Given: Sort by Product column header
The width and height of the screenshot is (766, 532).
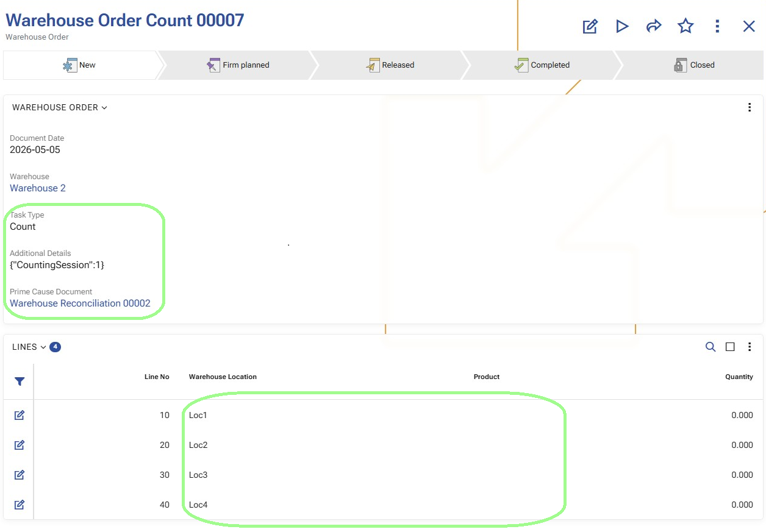Looking at the screenshot, I should 487,377.
